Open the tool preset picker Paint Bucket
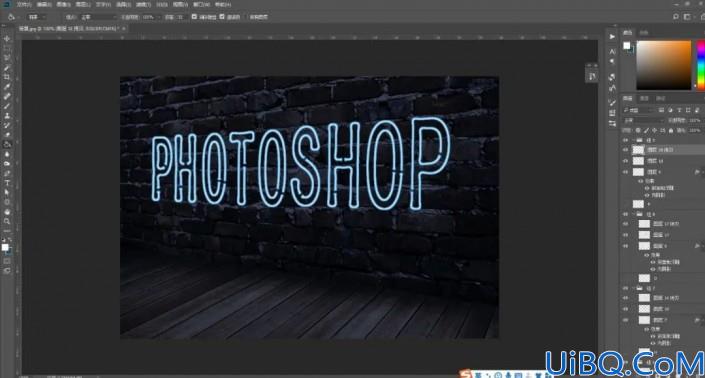This screenshot has width=705, height=378. (12, 17)
